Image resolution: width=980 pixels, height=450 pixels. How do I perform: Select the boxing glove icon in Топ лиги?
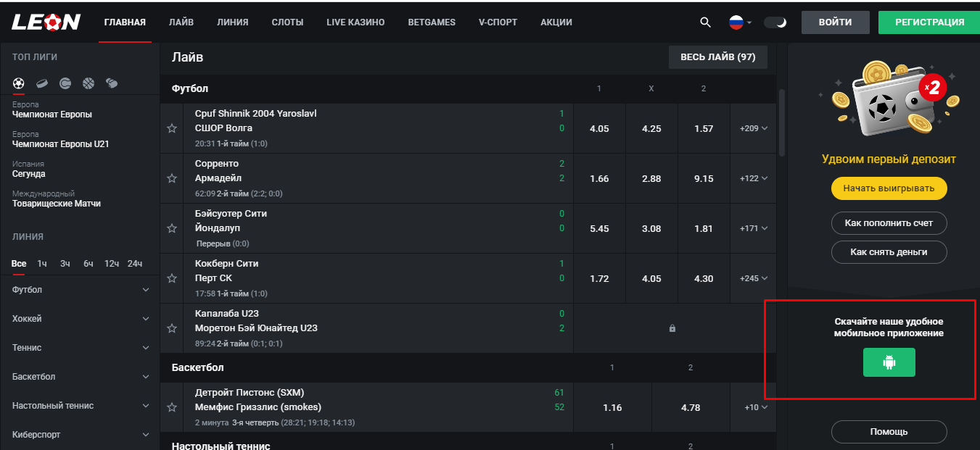pyautogui.click(x=112, y=83)
